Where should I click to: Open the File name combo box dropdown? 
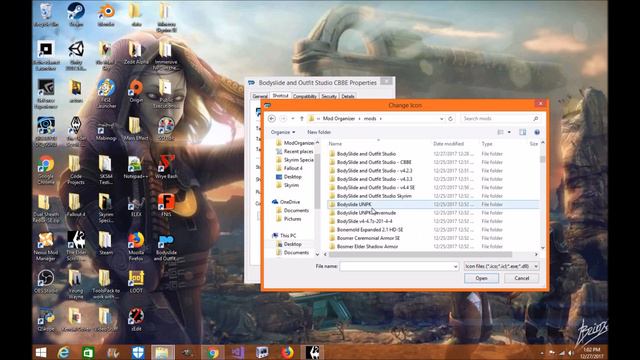[x=456, y=267]
